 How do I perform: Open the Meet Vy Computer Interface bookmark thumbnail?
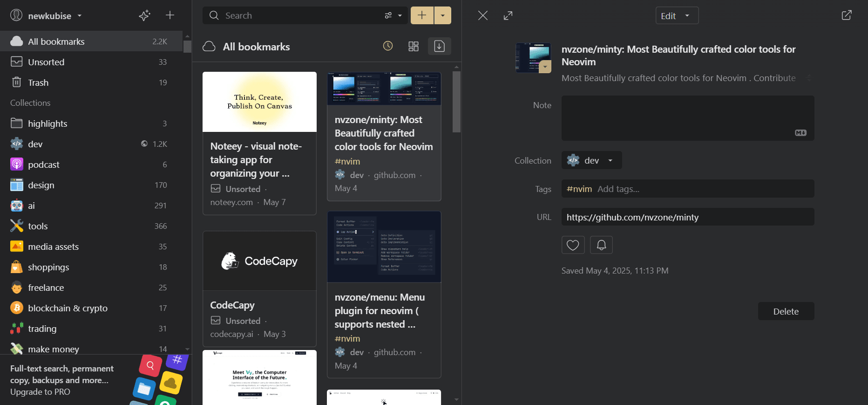259,378
